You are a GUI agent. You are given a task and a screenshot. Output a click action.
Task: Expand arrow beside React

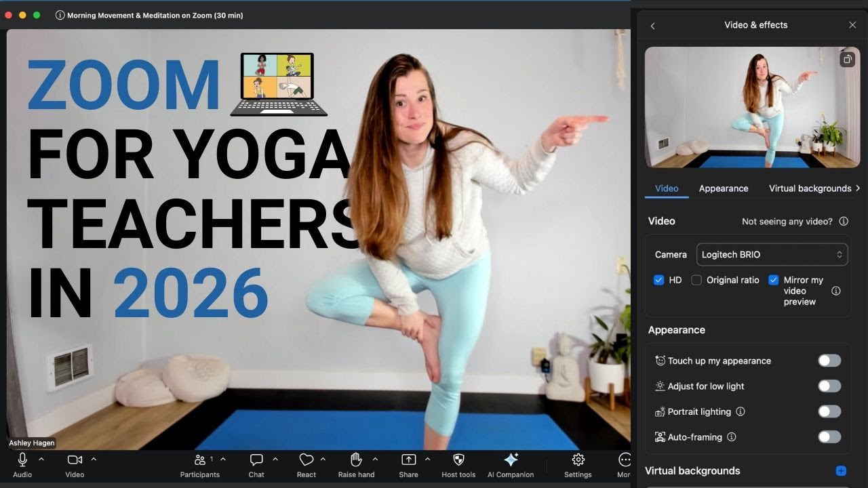click(x=323, y=459)
